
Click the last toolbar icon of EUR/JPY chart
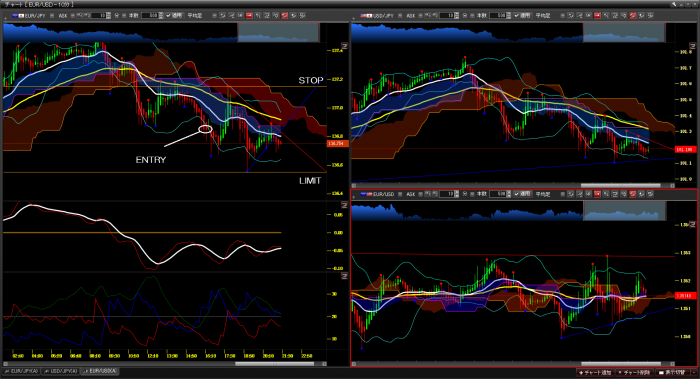click(302, 16)
